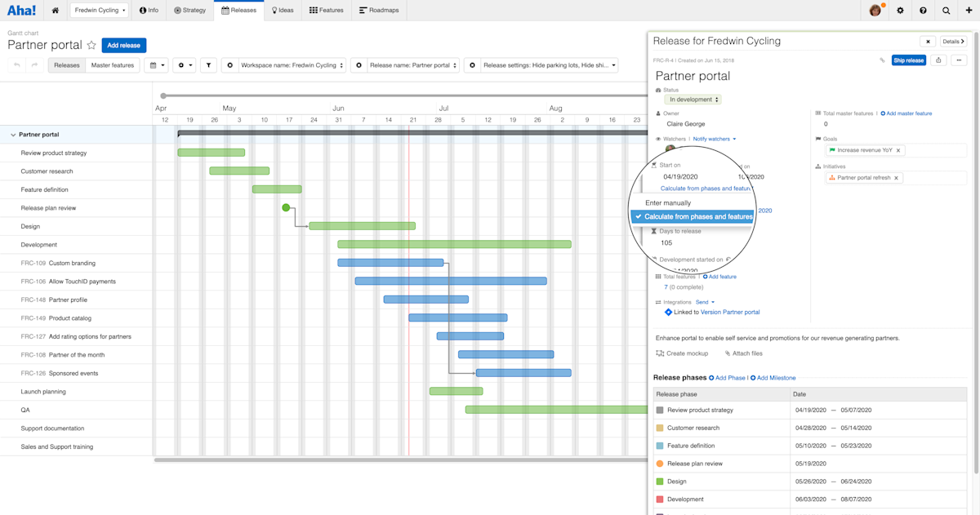The width and height of the screenshot is (980, 515).
Task: Open the Roadmaps tab
Action: [377, 11]
